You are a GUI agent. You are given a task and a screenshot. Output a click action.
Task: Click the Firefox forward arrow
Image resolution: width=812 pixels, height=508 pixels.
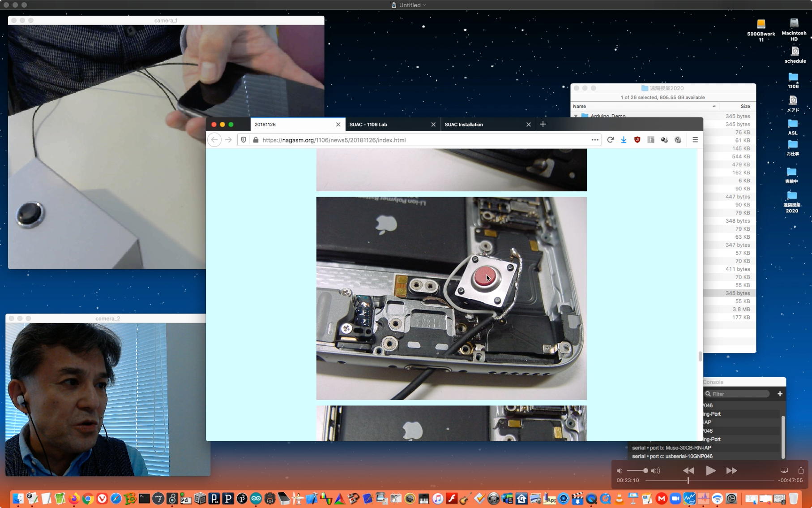point(228,140)
